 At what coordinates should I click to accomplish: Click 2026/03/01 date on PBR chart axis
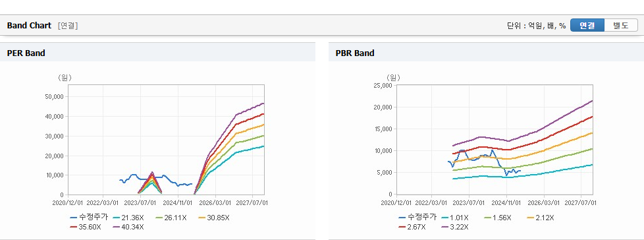pos(544,202)
